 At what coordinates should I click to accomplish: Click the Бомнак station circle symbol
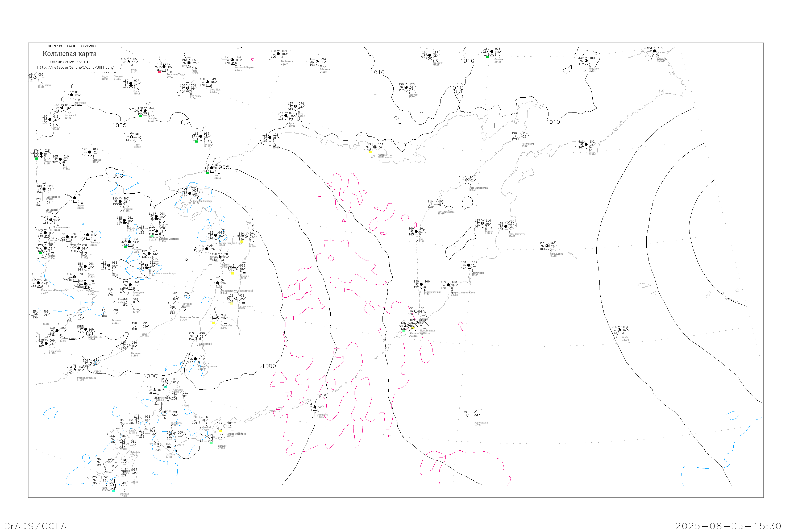tap(90, 152)
